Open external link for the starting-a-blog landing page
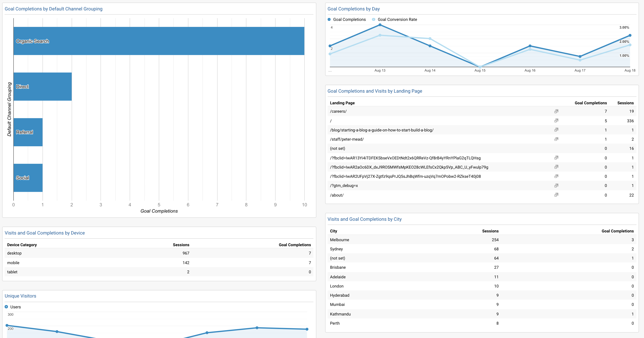This screenshot has height=338, width=644. click(x=556, y=130)
